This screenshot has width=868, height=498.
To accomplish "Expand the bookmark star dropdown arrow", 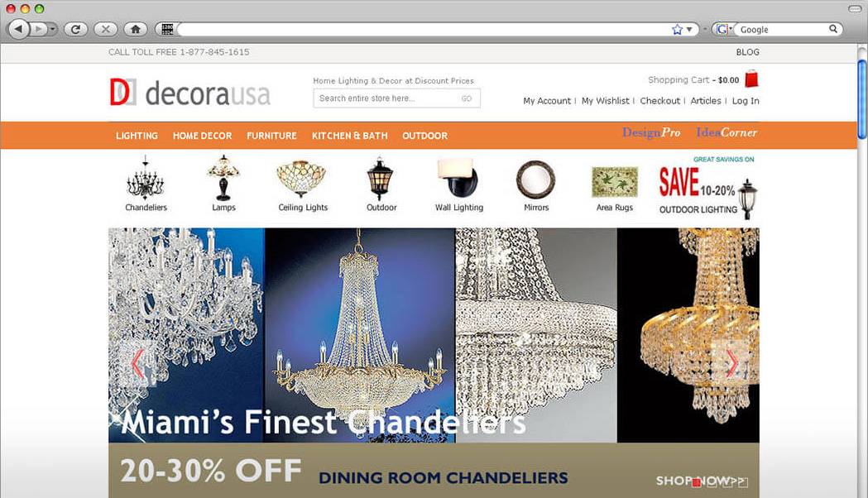I will 689,29.
